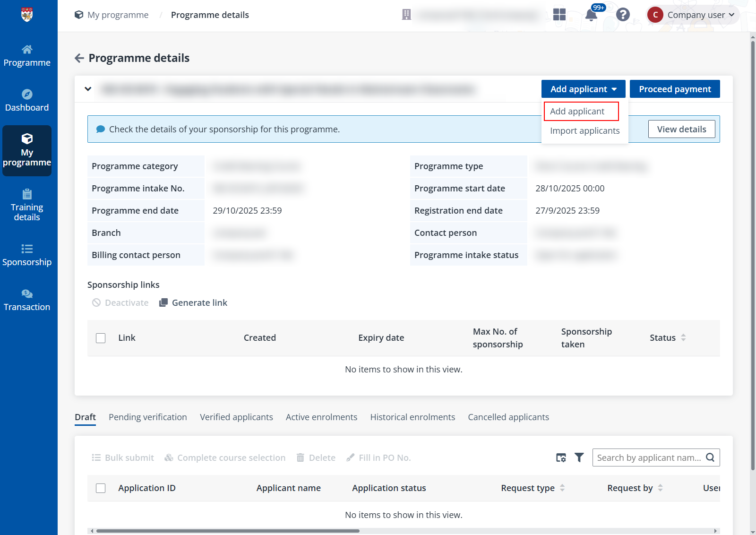Screen dimensions: 756x535
Task: Click the Proceed payment button
Action: click(675, 89)
